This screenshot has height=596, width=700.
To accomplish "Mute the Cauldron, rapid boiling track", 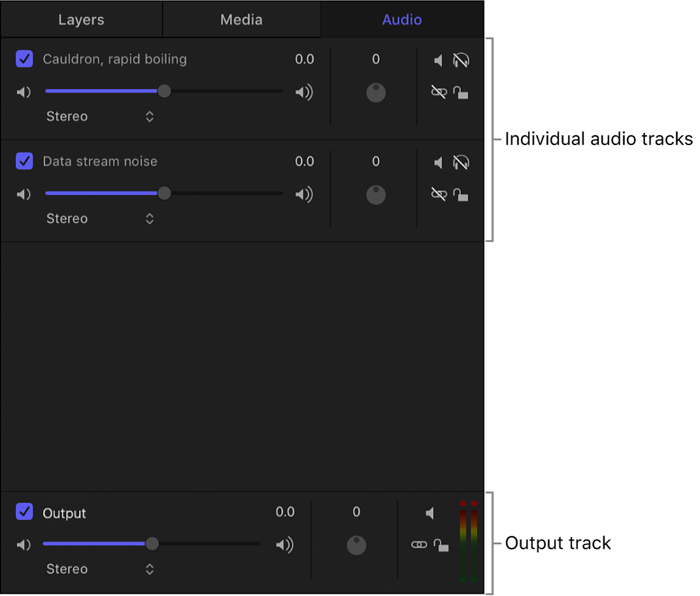I will pos(438,60).
